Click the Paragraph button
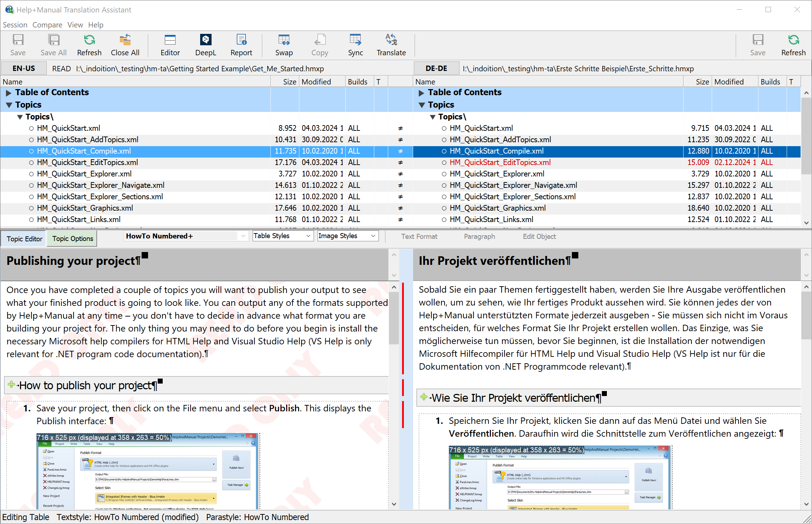The image size is (812, 524). coord(479,236)
